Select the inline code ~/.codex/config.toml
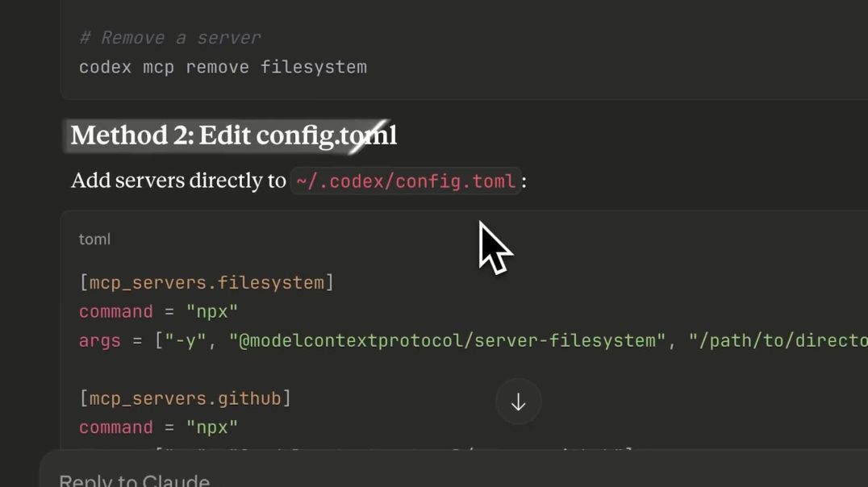 click(x=405, y=181)
